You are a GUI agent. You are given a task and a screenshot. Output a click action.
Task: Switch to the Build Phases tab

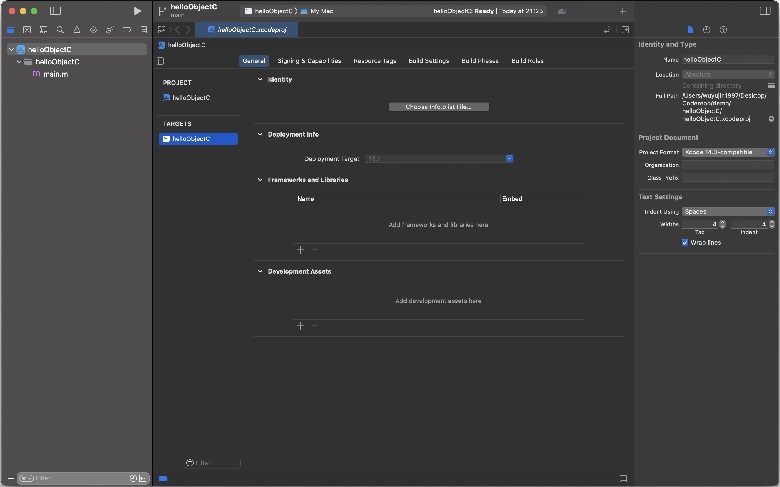[x=480, y=61]
